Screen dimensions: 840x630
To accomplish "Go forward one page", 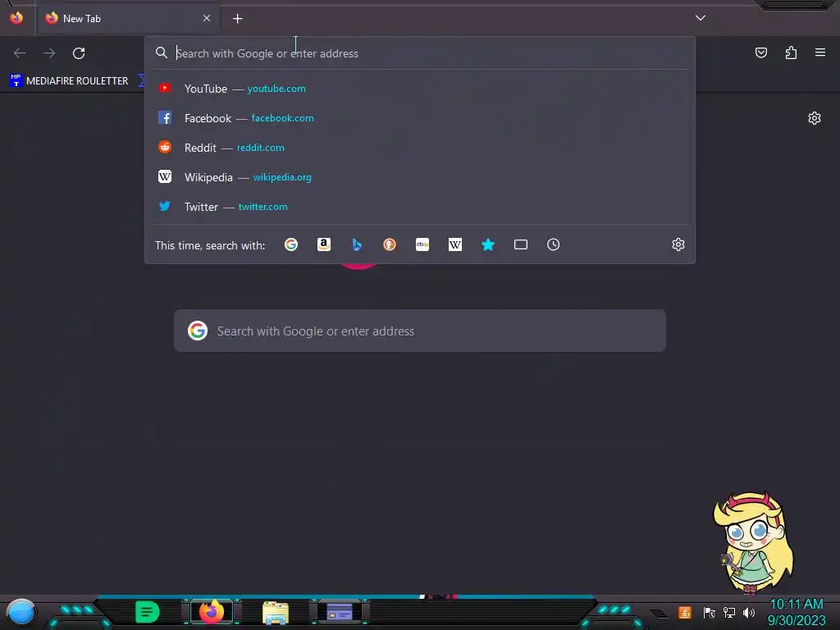I will pos(49,53).
